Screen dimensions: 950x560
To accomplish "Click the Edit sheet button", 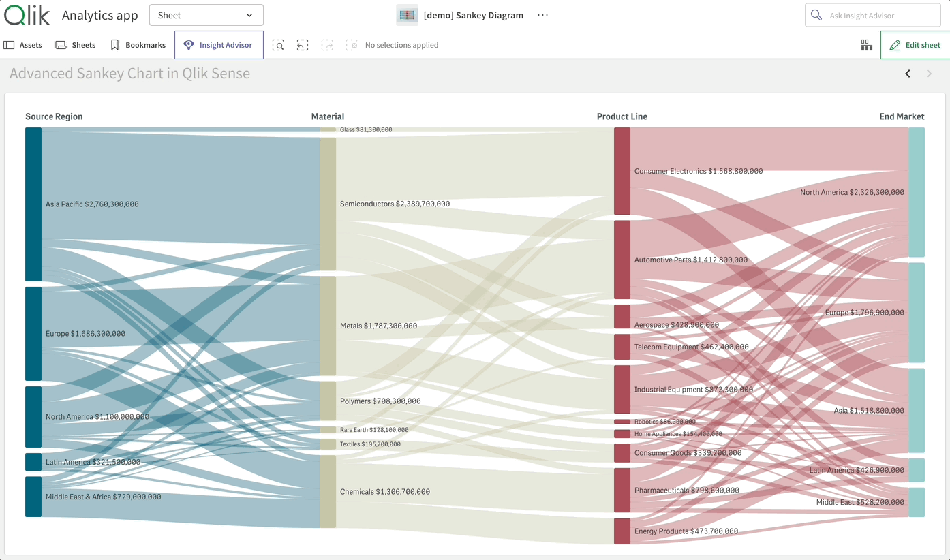I will [x=915, y=45].
